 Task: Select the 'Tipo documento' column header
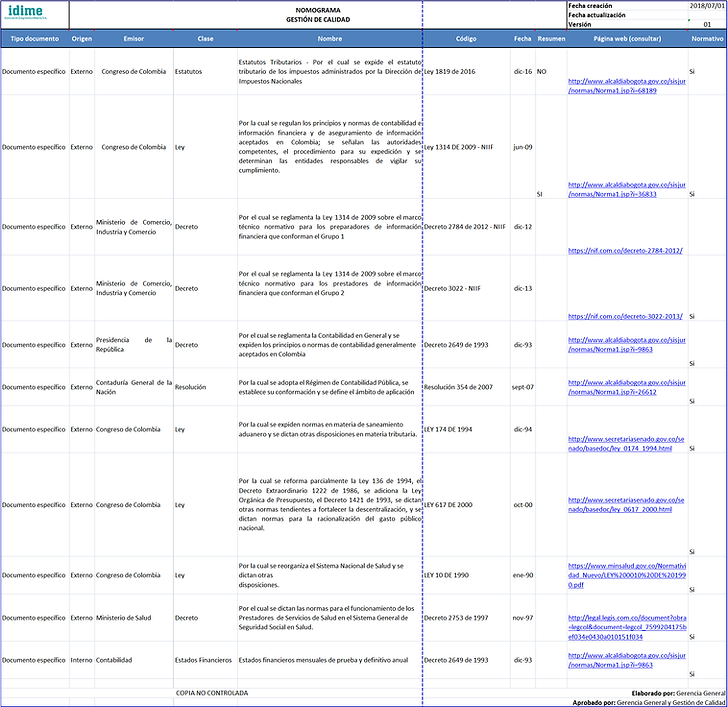[x=35, y=39]
